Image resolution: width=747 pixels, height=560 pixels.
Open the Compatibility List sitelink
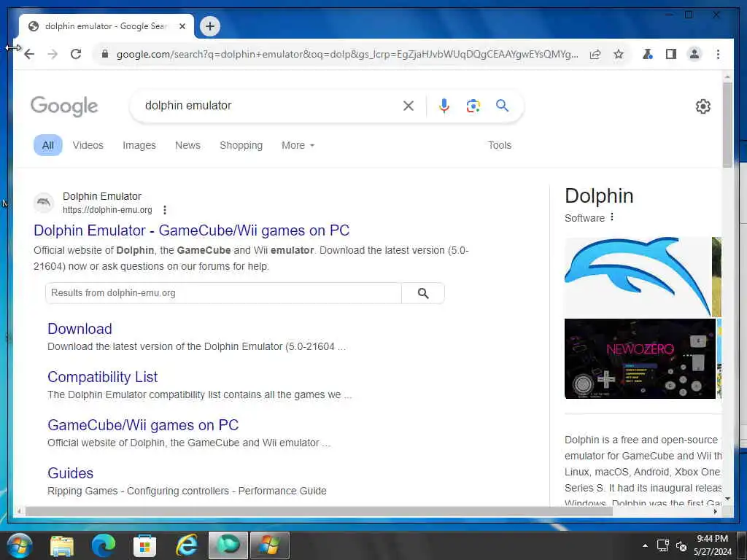(x=102, y=377)
